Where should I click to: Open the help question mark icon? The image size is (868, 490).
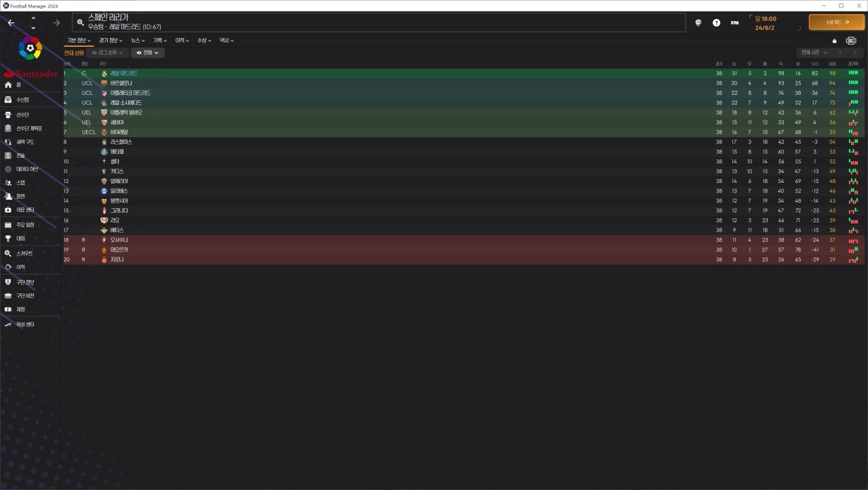pos(716,22)
